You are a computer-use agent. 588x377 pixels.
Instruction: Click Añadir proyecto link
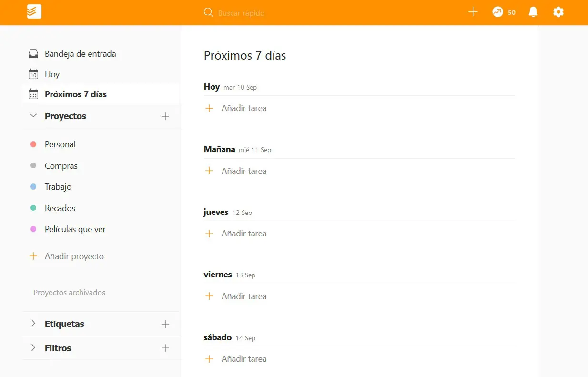click(x=74, y=256)
